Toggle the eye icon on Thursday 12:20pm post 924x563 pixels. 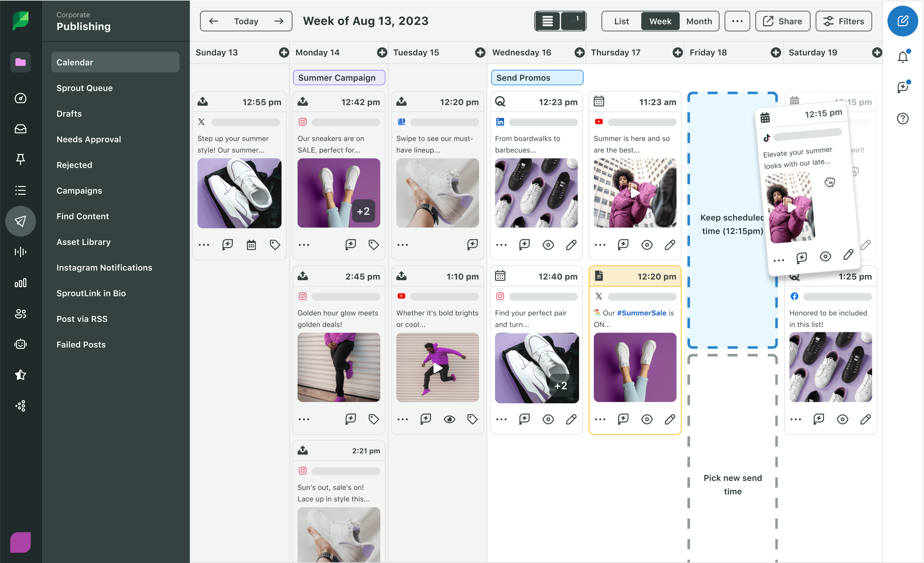pos(647,419)
